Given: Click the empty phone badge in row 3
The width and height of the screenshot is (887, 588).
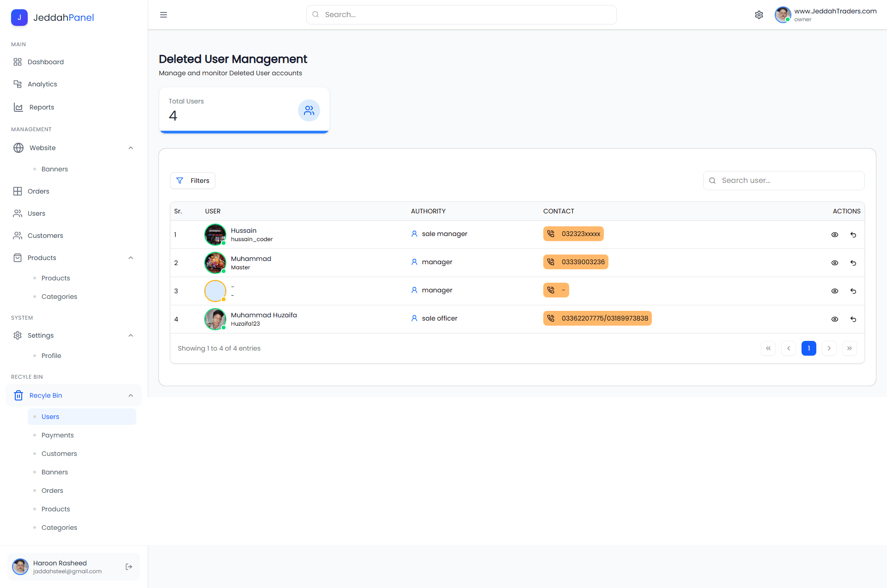Looking at the screenshot, I should click(x=556, y=290).
